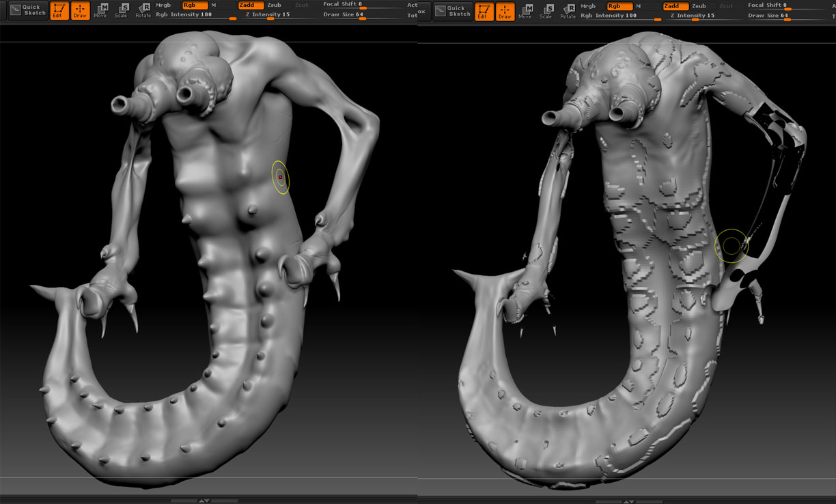Select the Rotate tool icon
The width and height of the screenshot is (836, 504).
pyautogui.click(x=142, y=10)
